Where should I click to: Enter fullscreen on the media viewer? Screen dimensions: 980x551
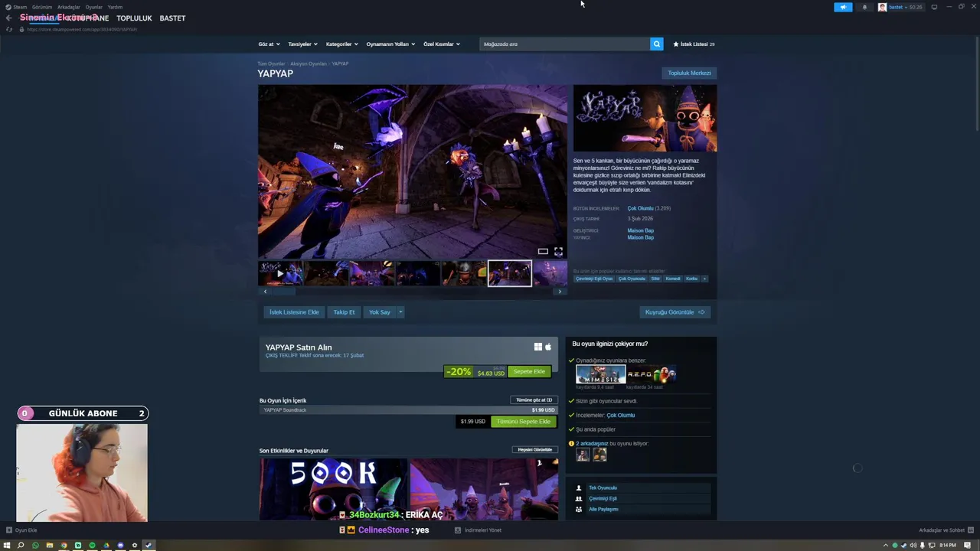(558, 251)
